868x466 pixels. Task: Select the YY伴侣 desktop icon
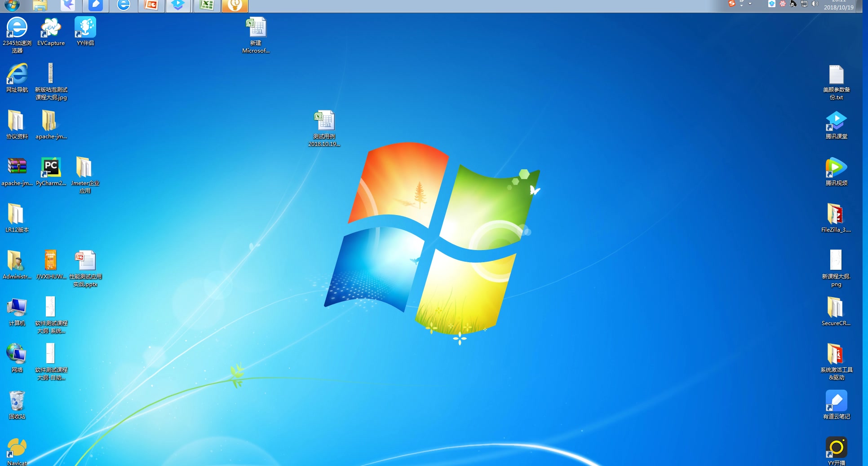[x=85, y=31]
